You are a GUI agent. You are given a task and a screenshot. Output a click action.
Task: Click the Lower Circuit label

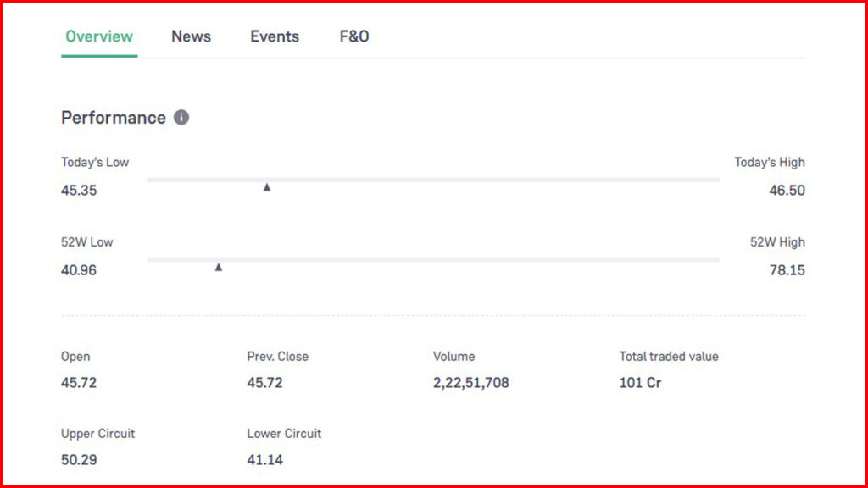pyautogui.click(x=284, y=434)
